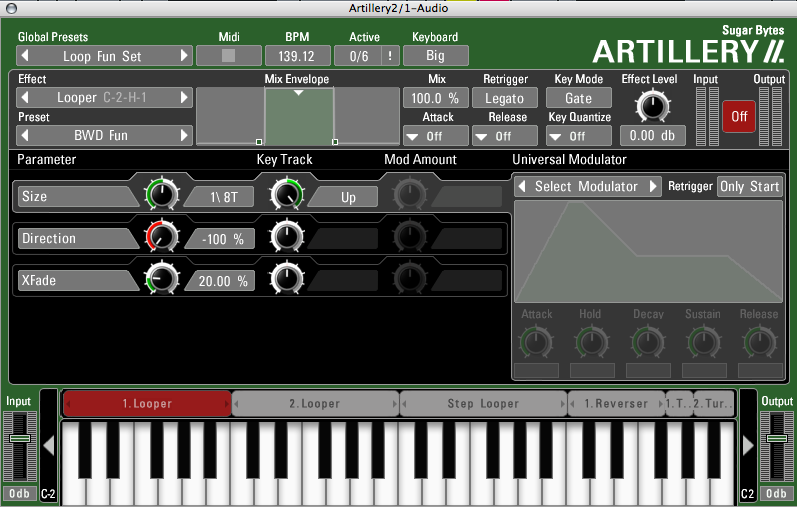Screen dimensions: 797x507
Task: Click the XFade parameter knob
Action: pos(162,278)
